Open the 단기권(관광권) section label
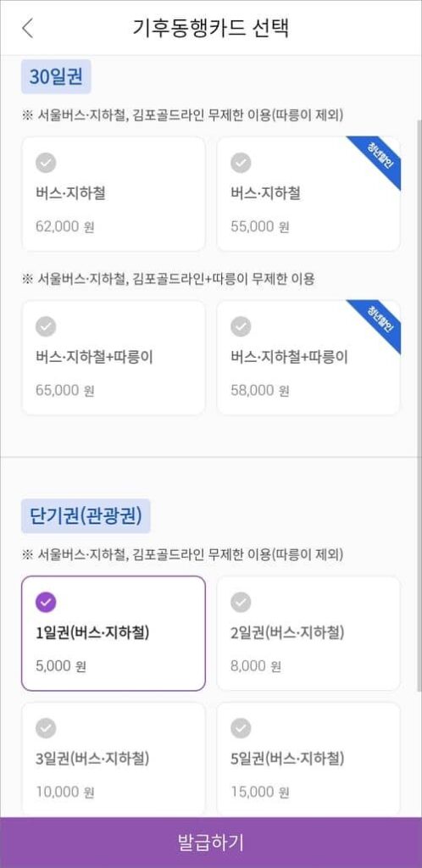Viewport: 422px width, 868px height. pyautogui.click(x=86, y=516)
